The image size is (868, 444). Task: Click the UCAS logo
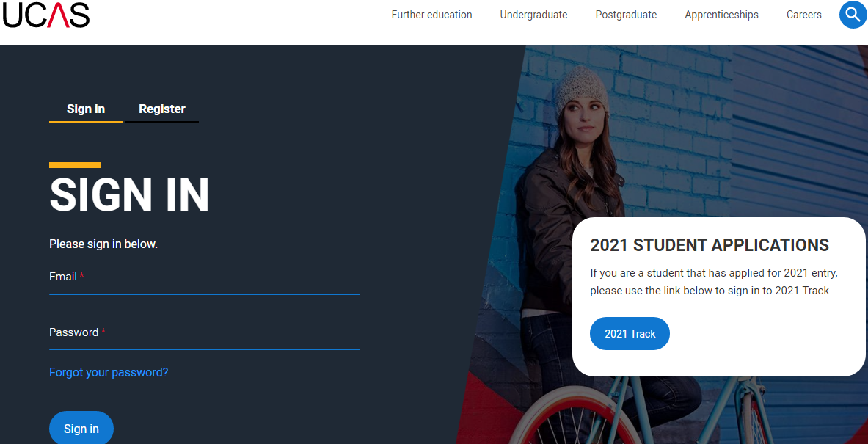coord(46,15)
